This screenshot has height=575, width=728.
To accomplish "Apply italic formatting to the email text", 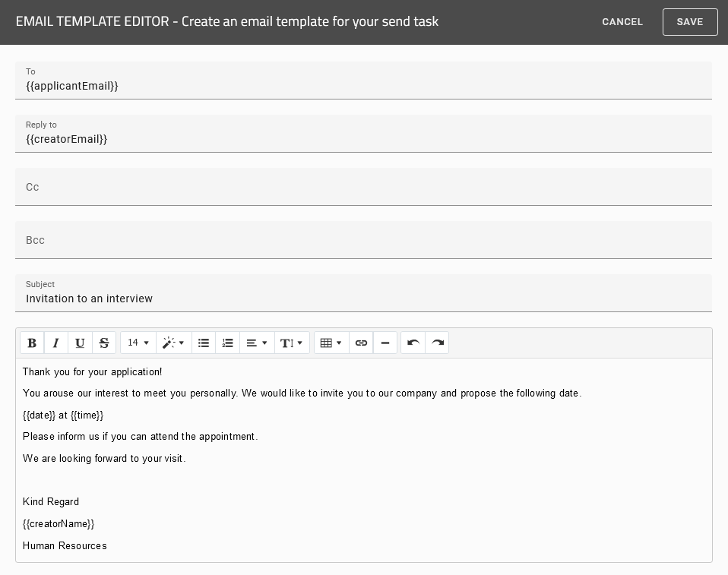I will tap(55, 343).
